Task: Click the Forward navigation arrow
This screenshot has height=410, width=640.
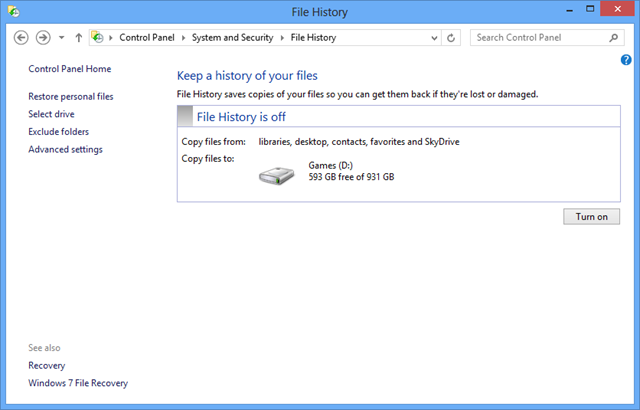Action: [42, 38]
